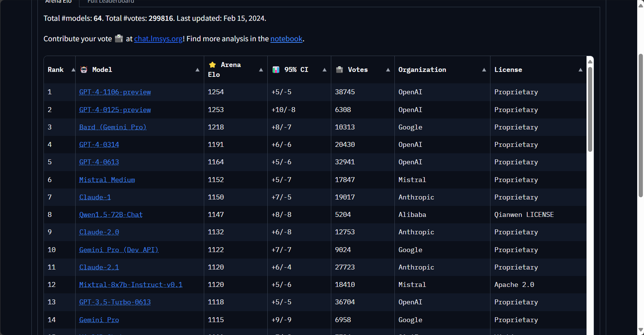Click the License column header label
Screen dimensions: 644x335
click(x=508, y=70)
